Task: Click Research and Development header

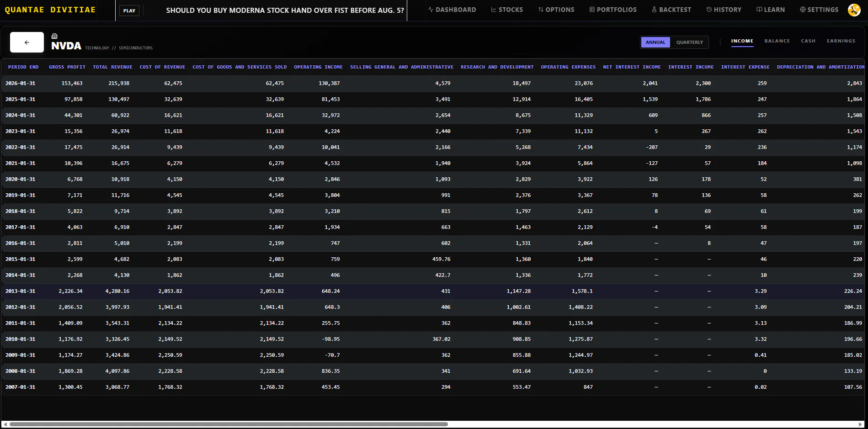Action: click(497, 67)
